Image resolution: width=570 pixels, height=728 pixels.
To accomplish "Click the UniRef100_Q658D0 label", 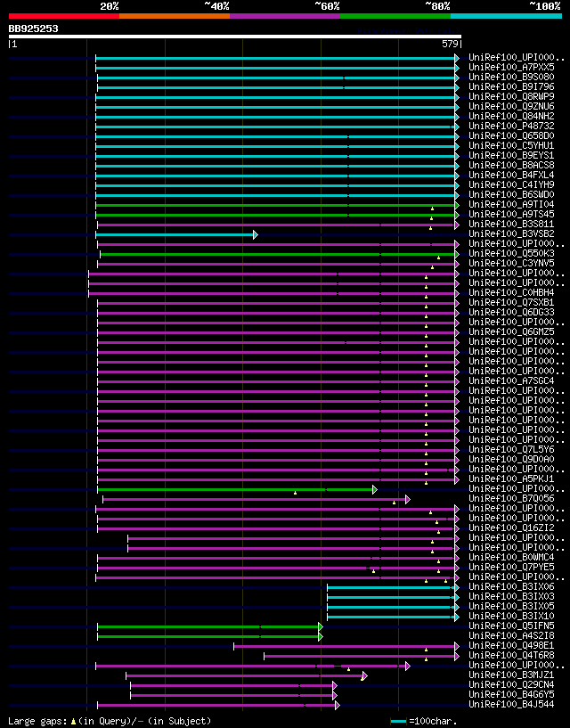I will pos(511,135).
